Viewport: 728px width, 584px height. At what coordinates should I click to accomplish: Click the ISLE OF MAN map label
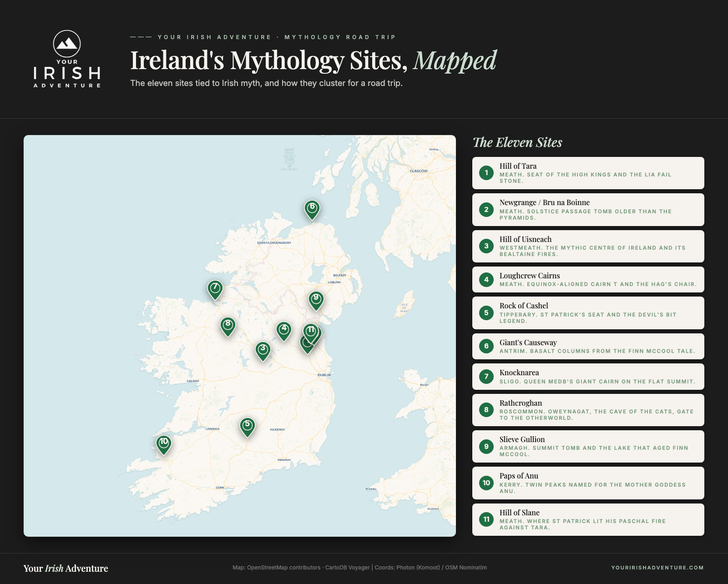coord(404,308)
